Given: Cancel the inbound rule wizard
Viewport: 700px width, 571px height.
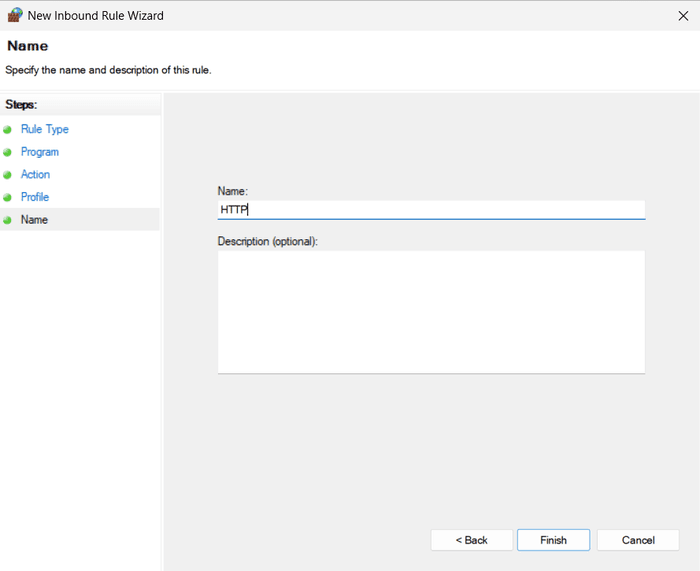Looking at the screenshot, I should pos(638,540).
